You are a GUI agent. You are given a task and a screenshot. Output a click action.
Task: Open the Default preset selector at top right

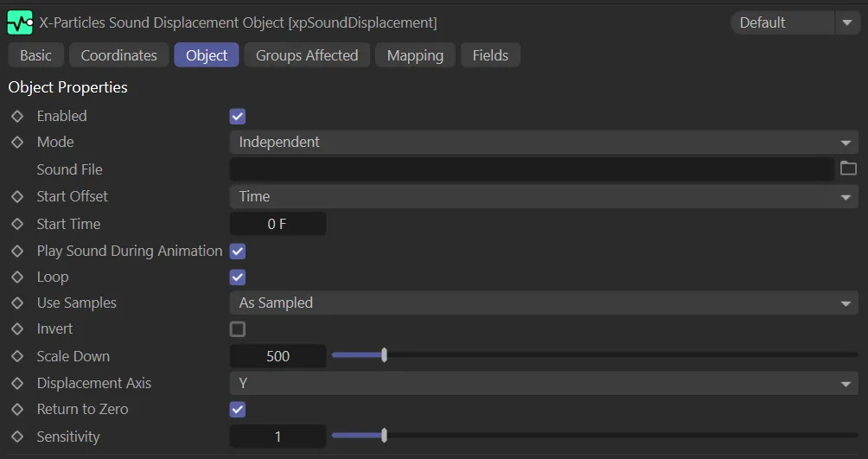point(794,22)
